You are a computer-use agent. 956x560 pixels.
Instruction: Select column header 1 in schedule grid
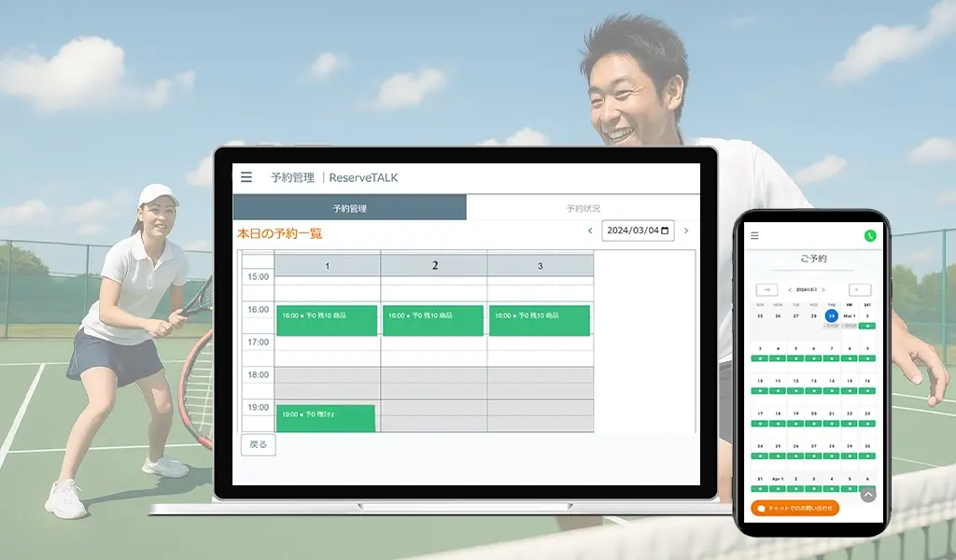point(328,266)
